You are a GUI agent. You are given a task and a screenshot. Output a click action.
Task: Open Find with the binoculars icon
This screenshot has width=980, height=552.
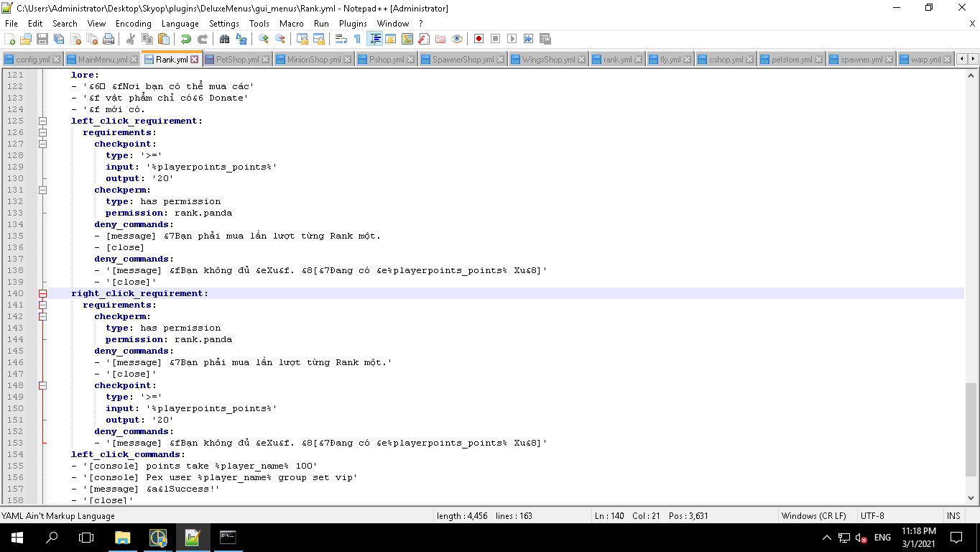[x=224, y=39]
